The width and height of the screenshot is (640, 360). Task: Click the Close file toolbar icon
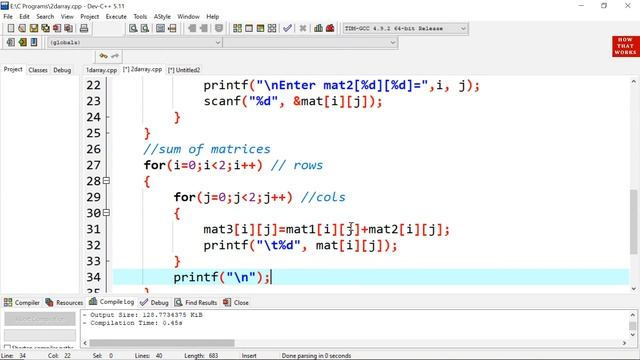click(x=57, y=28)
